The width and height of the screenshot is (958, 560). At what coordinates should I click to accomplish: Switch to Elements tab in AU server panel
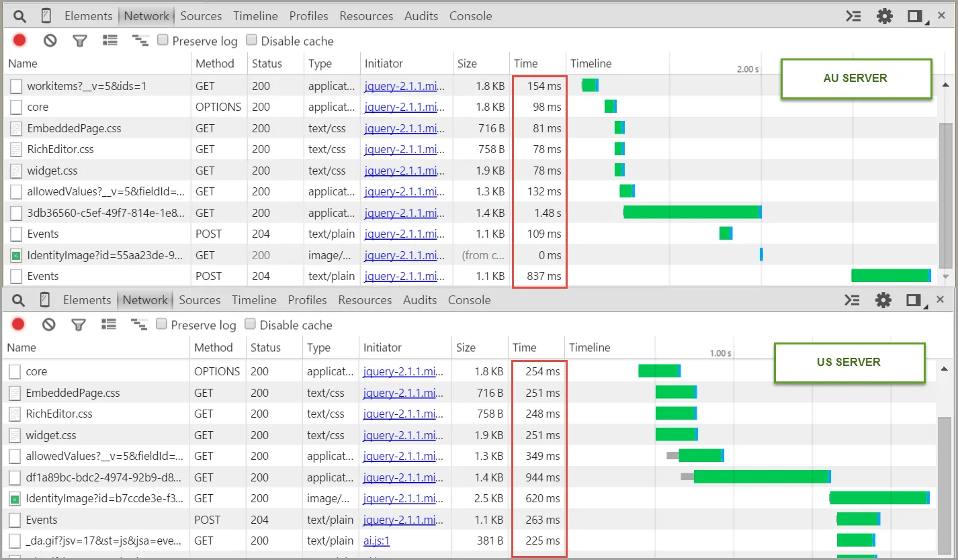coord(89,16)
